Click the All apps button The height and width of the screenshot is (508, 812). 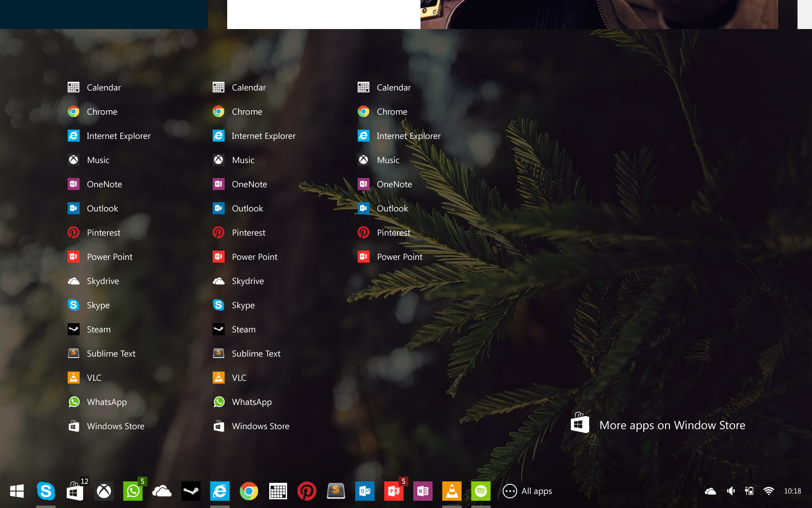(527, 491)
